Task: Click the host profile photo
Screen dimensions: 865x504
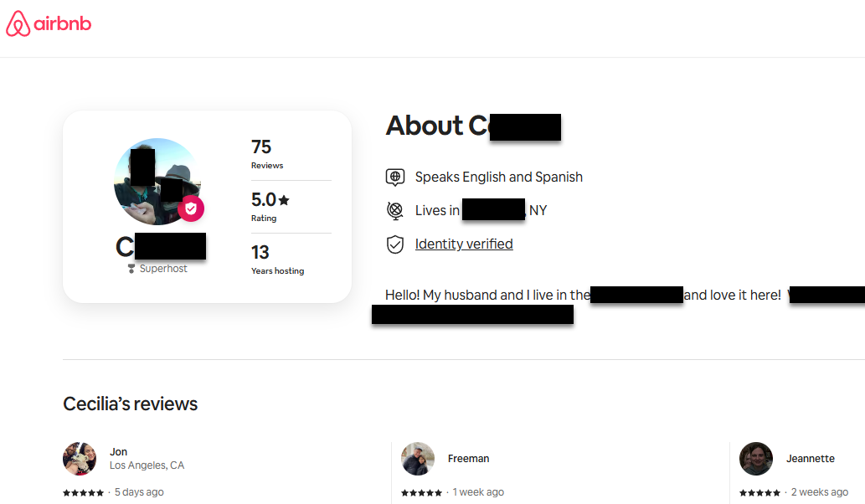Action: pos(155,180)
